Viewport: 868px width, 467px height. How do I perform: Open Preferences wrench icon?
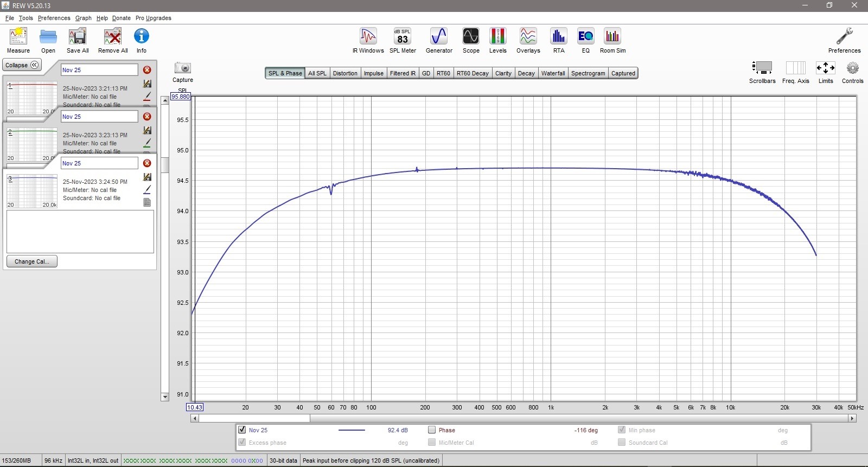tap(844, 36)
